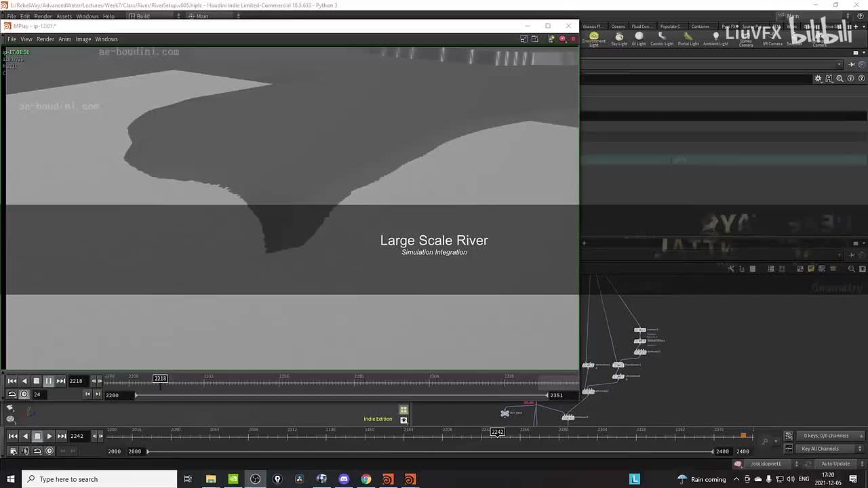Toggle MPlay real-time clock icon
This screenshot has width=868, height=488.
tap(24, 394)
